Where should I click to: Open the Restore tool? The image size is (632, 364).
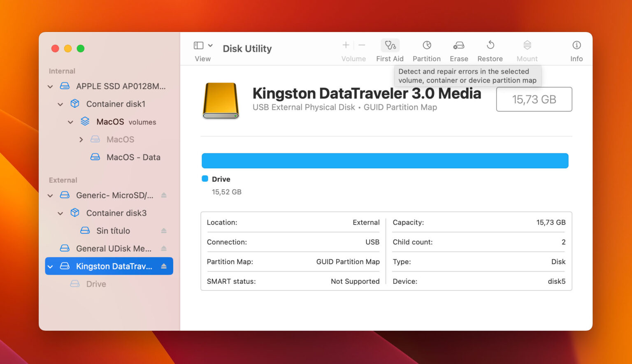pos(490,49)
